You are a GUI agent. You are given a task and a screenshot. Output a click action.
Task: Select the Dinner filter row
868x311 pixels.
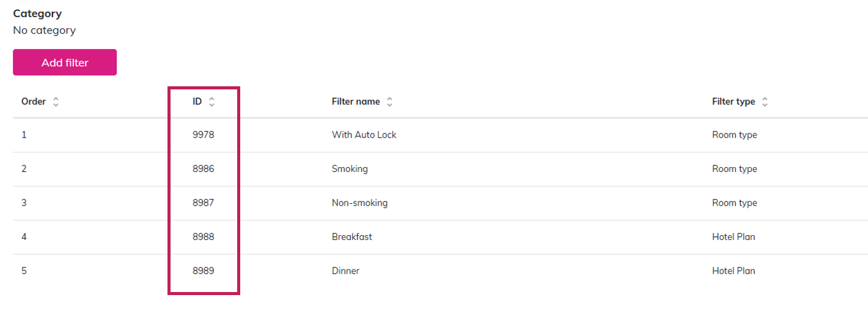tap(345, 271)
